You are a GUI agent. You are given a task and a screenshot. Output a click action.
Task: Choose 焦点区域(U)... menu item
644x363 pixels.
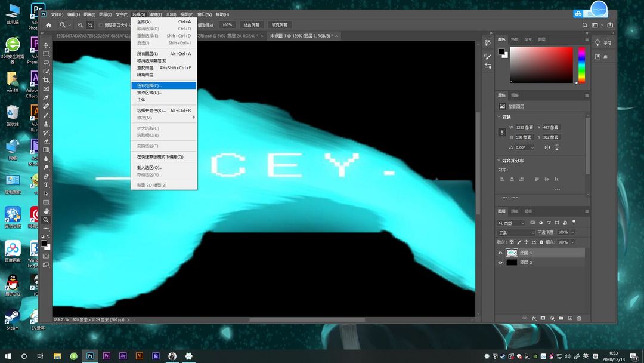point(164,93)
